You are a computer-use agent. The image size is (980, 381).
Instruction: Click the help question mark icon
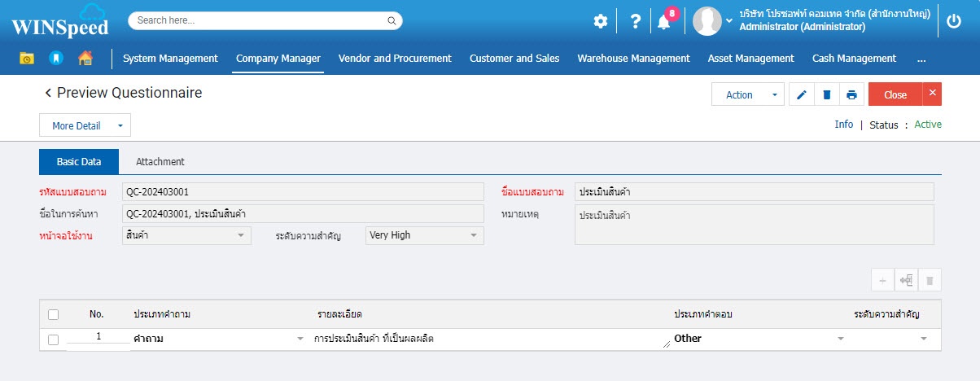coord(635,22)
